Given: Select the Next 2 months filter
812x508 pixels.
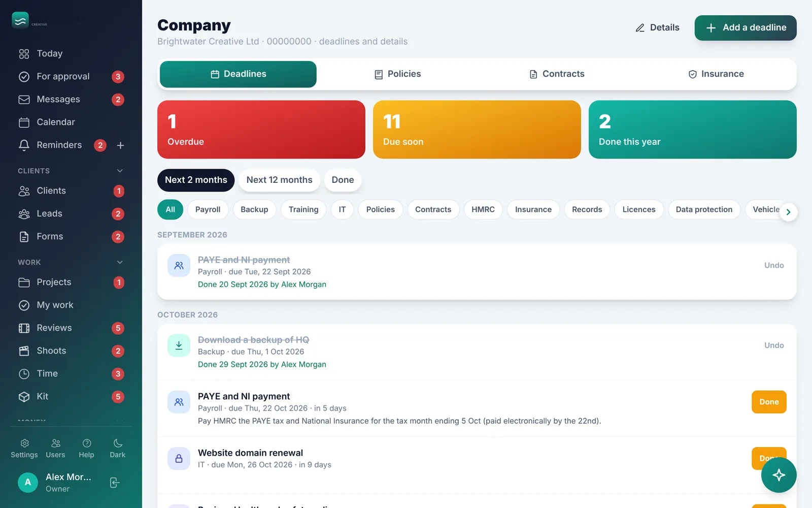Looking at the screenshot, I should (196, 180).
